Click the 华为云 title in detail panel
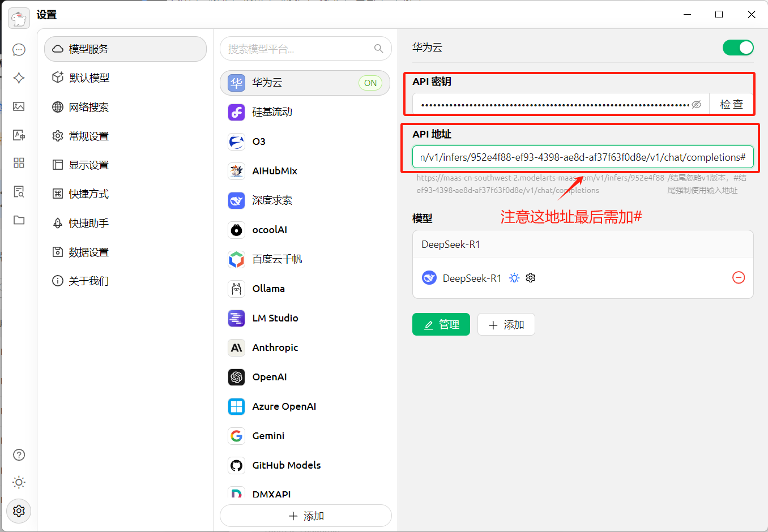The image size is (768, 532). click(x=427, y=48)
